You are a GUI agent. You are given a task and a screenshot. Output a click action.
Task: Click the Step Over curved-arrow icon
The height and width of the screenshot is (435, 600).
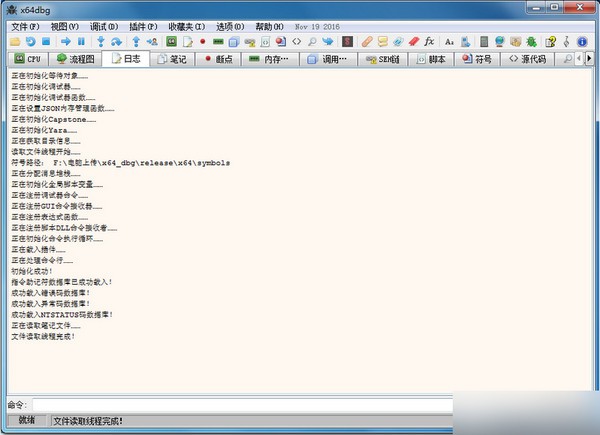click(x=116, y=41)
